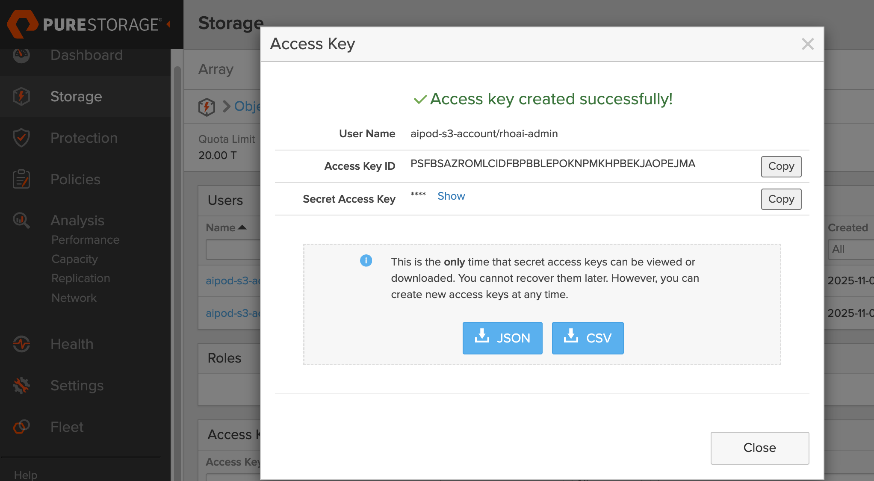The image size is (874, 481).
Task: Click the Fleet rings icon
Action: [x=21, y=427]
